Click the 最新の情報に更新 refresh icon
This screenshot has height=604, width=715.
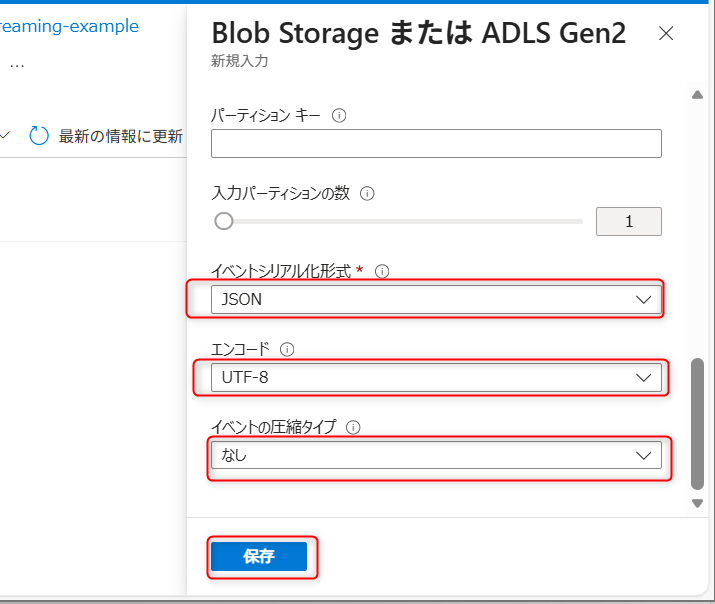(x=39, y=136)
